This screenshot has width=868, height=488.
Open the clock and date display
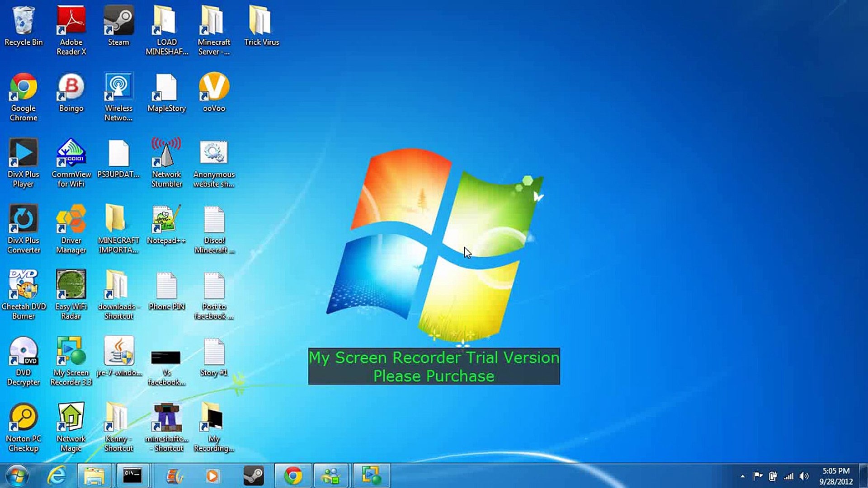click(835, 476)
